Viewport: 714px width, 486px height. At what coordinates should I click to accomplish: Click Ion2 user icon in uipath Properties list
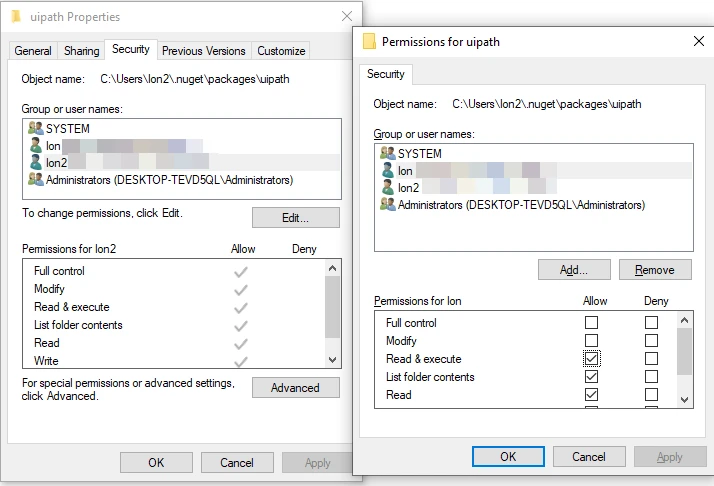[x=36, y=162]
